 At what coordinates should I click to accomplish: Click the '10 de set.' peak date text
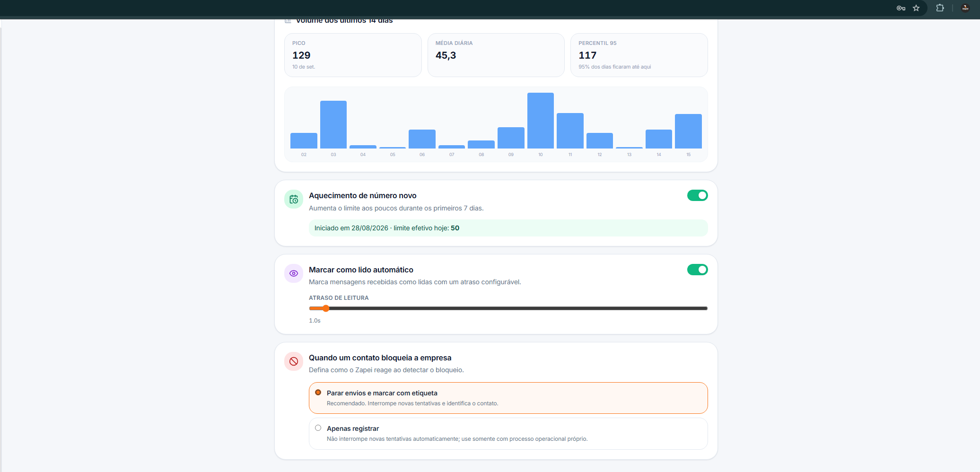tap(304, 67)
